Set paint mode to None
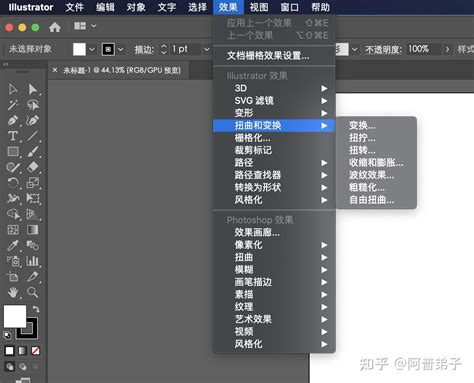Screen dimensions: 474x383 tap(35, 351)
